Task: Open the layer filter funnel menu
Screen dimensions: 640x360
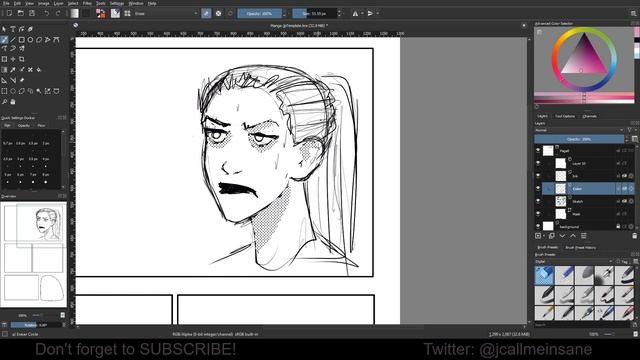Action: (x=629, y=130)
